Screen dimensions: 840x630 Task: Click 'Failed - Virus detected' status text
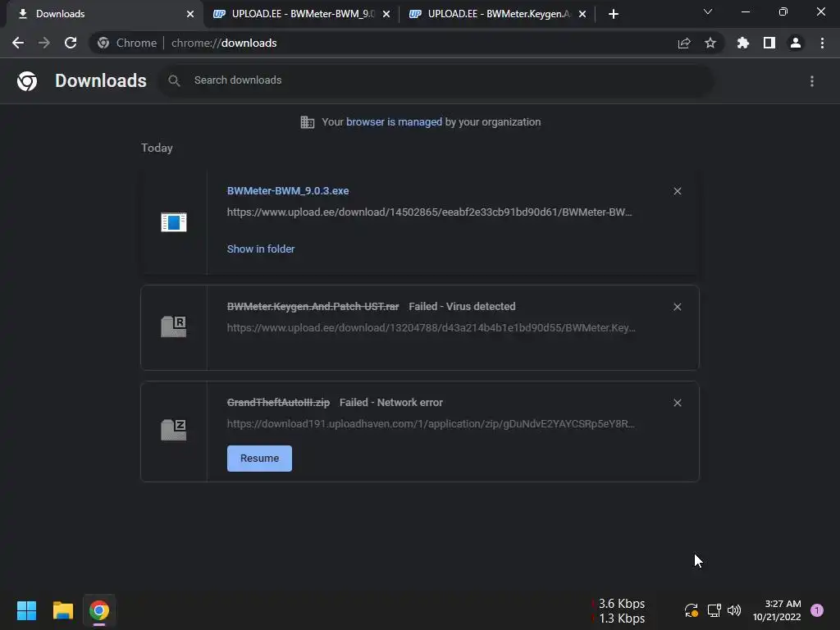[x=462, y=307]
